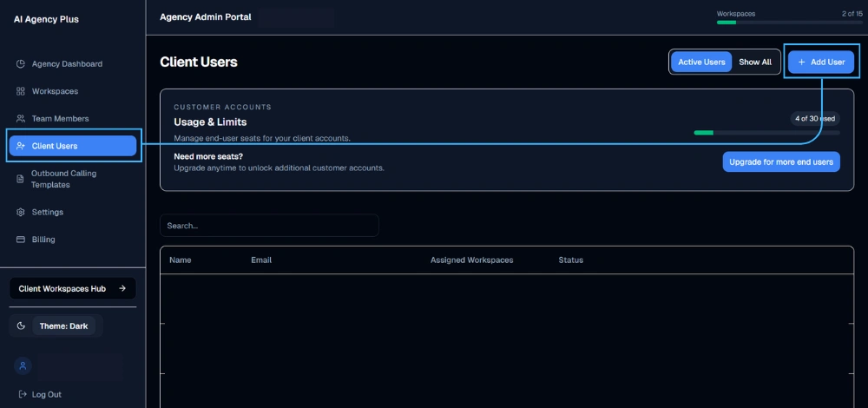Click the "Need more seats?" text

(208, 156)
